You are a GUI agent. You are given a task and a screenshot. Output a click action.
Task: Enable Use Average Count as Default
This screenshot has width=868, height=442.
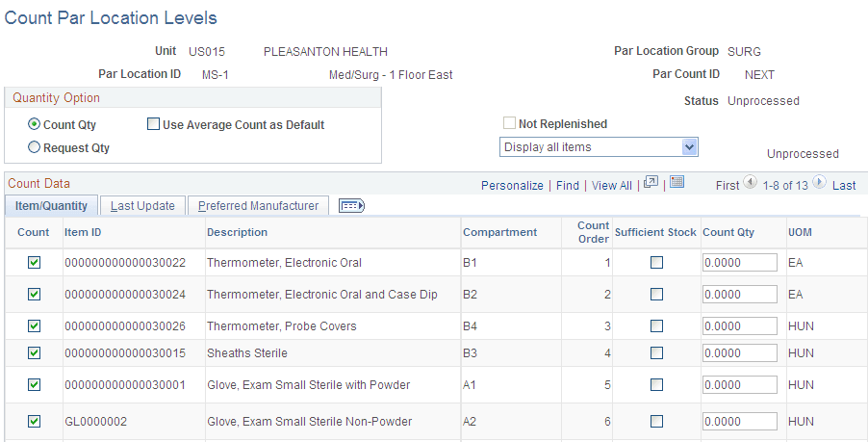click(x=153, y=124)
